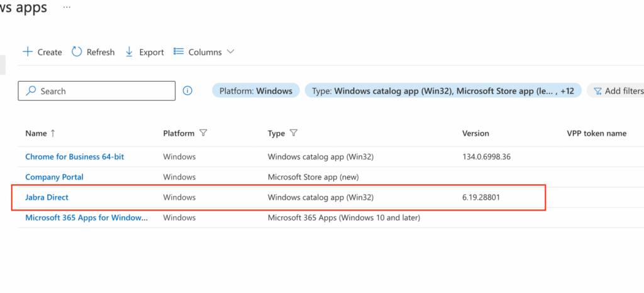
Task: Click the Type column filter icon
Action: (294, 133)
